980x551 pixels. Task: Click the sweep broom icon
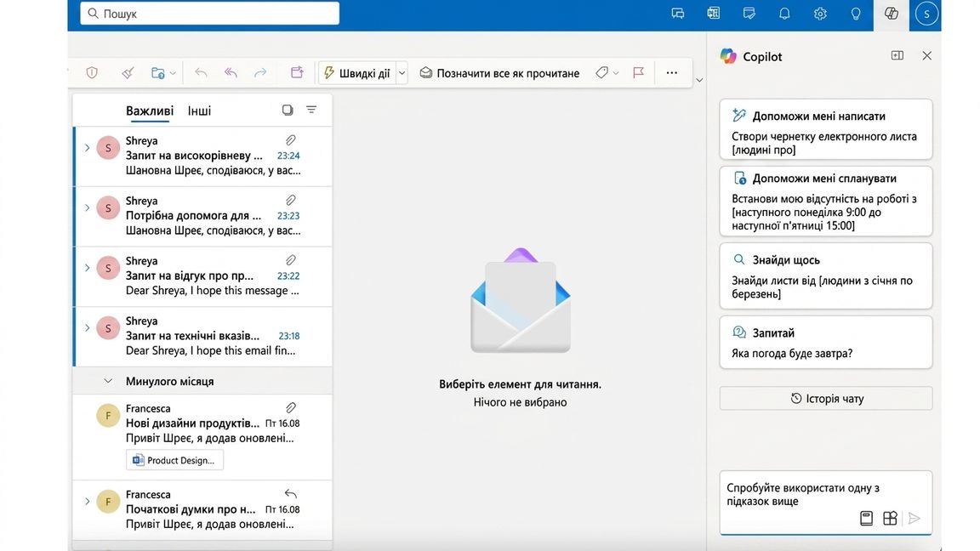click(128, 72)
